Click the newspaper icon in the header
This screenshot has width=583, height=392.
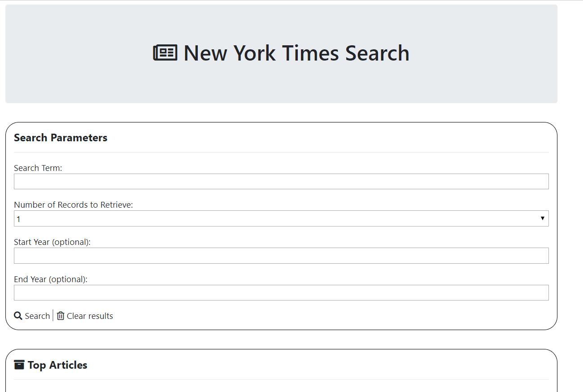(x=165, y=53)
